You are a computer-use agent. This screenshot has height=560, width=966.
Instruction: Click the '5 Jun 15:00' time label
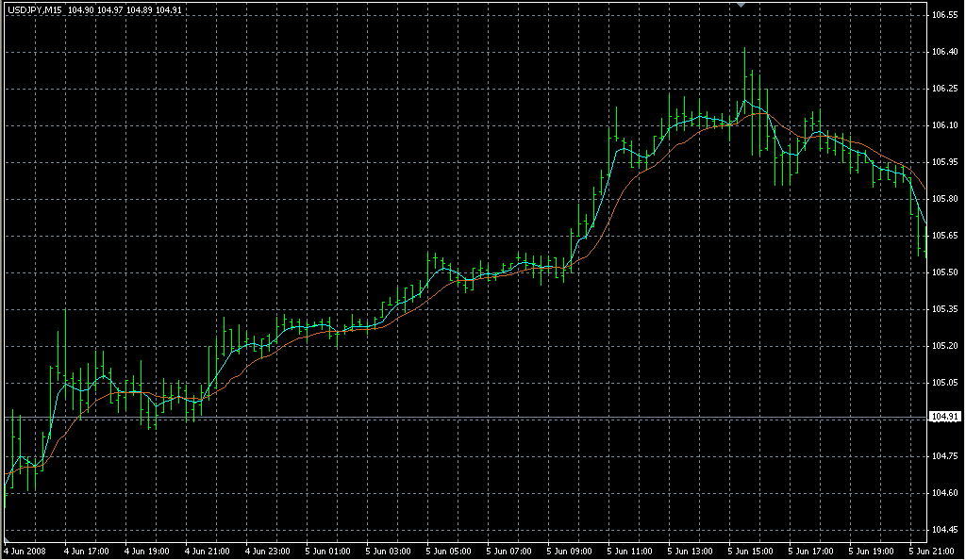pos(751,552)
